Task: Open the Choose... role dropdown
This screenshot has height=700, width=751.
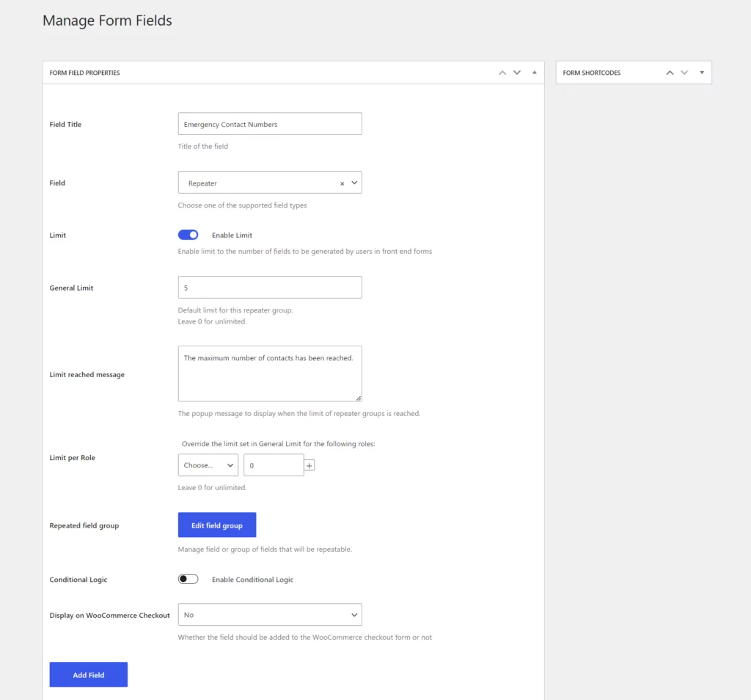Action: click(208, 465)
